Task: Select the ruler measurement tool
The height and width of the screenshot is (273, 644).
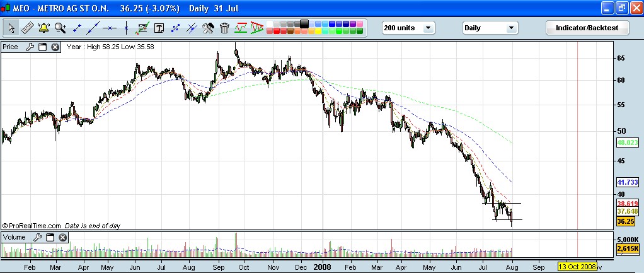Action: tap(28, 28)
